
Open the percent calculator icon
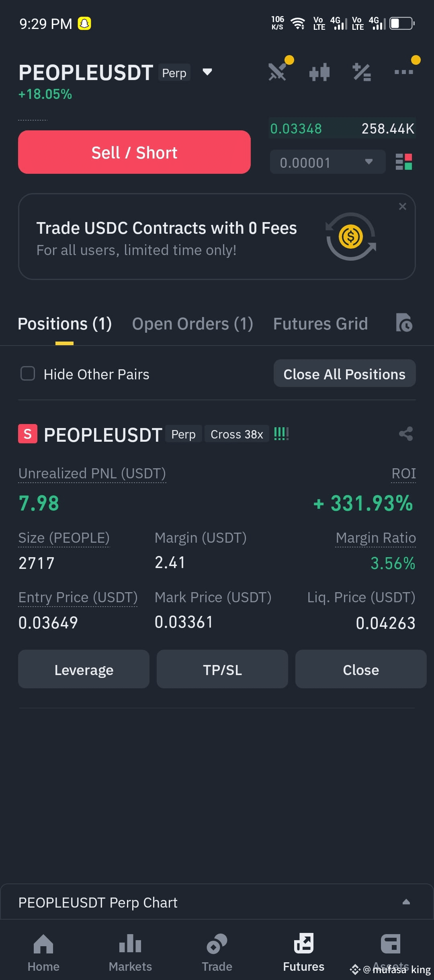(362, 72)
